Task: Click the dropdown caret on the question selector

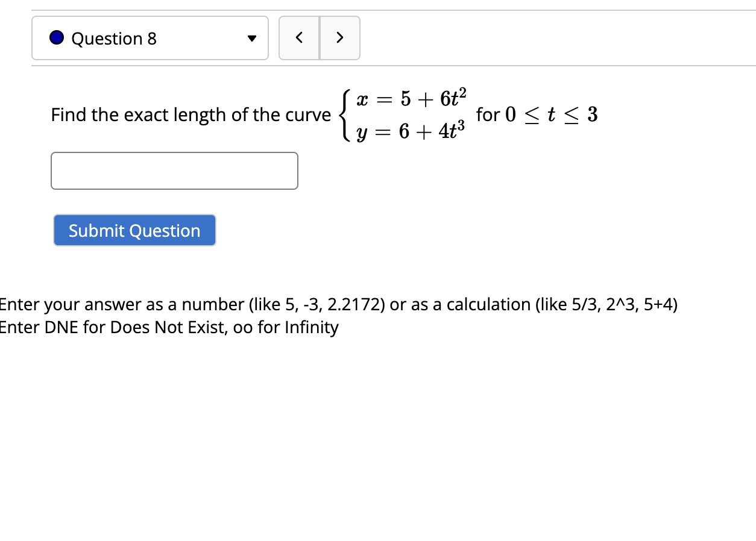Action: [x=251, y=38]
